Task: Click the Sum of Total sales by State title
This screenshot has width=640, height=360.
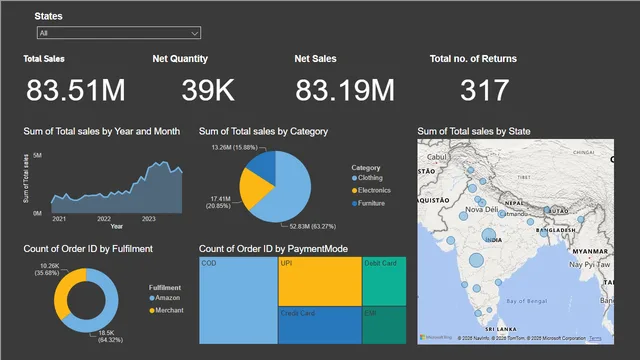Action: tap(474, 131)
